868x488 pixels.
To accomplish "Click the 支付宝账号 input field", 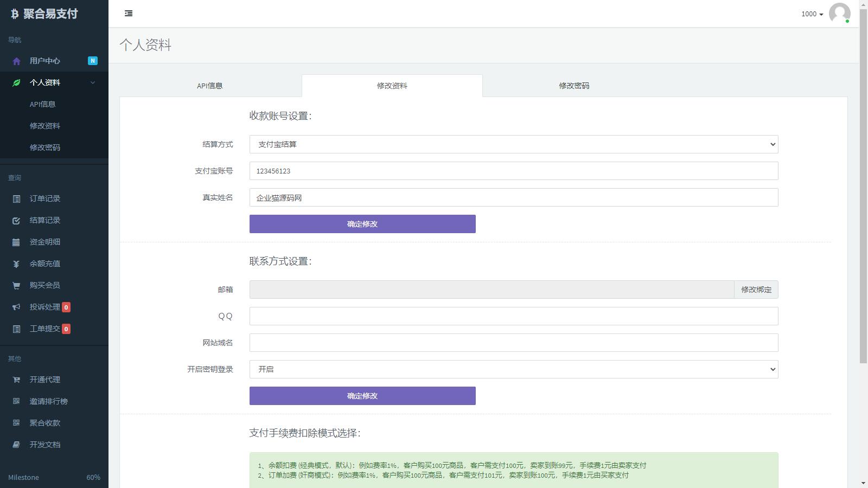I will tap(513, 171).
